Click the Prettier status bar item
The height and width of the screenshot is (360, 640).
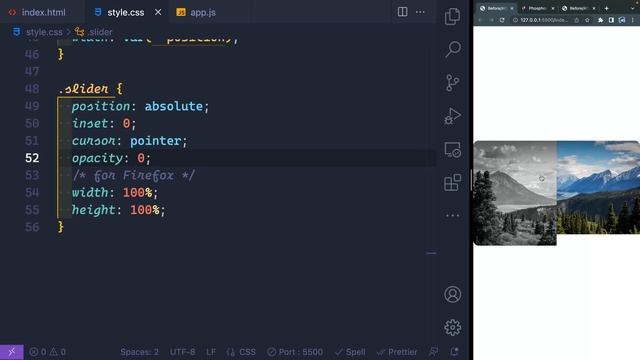pos(397,352)
